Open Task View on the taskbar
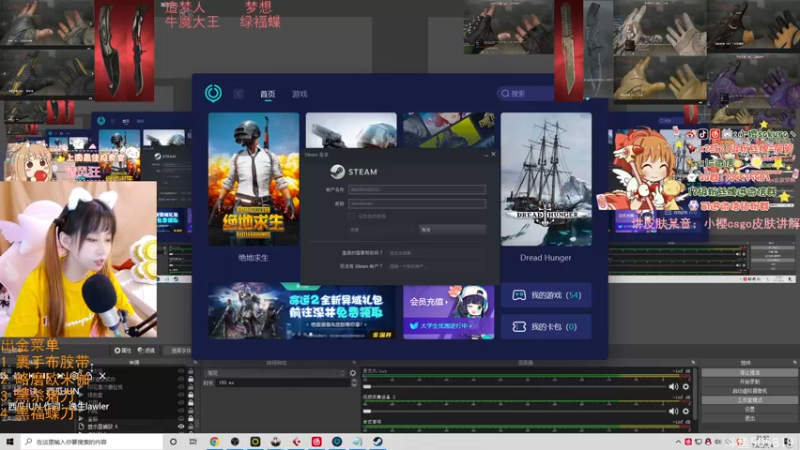800x450 pixels. (193, 442)
